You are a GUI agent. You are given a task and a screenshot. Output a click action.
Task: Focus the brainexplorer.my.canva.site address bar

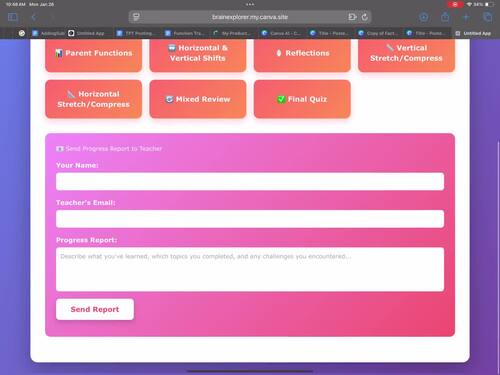point(250,17)
